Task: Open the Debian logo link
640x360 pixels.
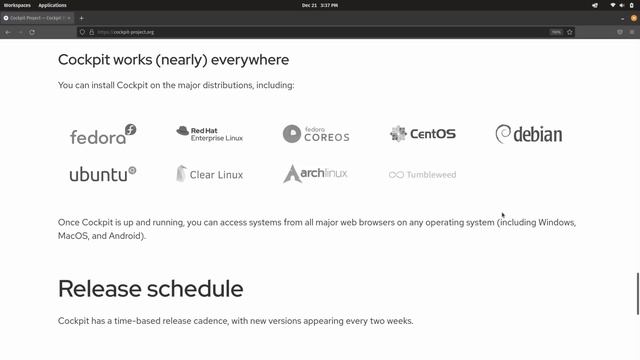Action: pyautogui.click(x=529, y=134)
